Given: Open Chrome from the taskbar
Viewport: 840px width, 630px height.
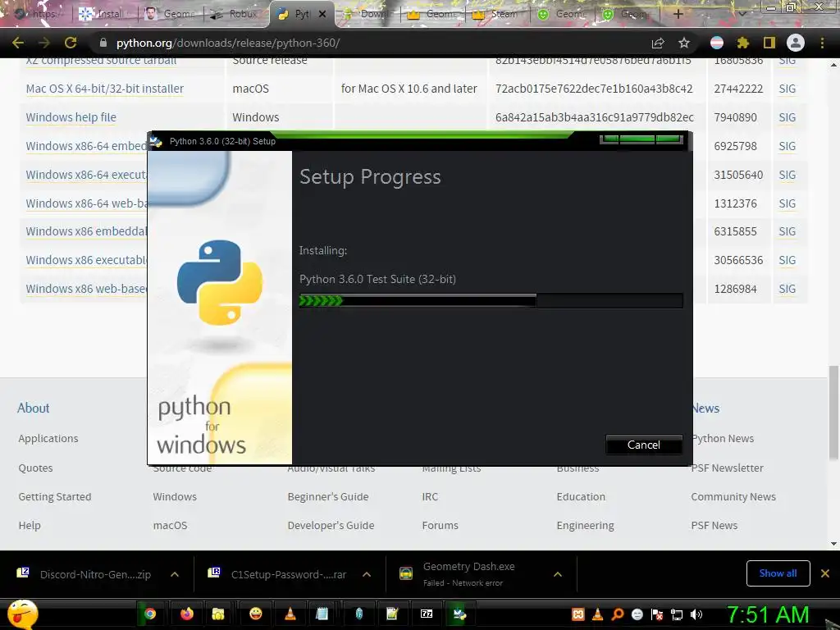Looking at the screenshot, I should click(x=149, y=614).
